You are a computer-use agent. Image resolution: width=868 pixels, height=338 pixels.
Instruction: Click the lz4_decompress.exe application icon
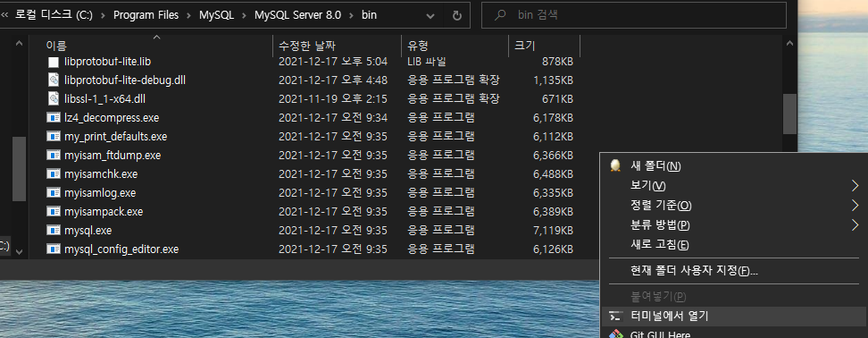tap(54, 117)
